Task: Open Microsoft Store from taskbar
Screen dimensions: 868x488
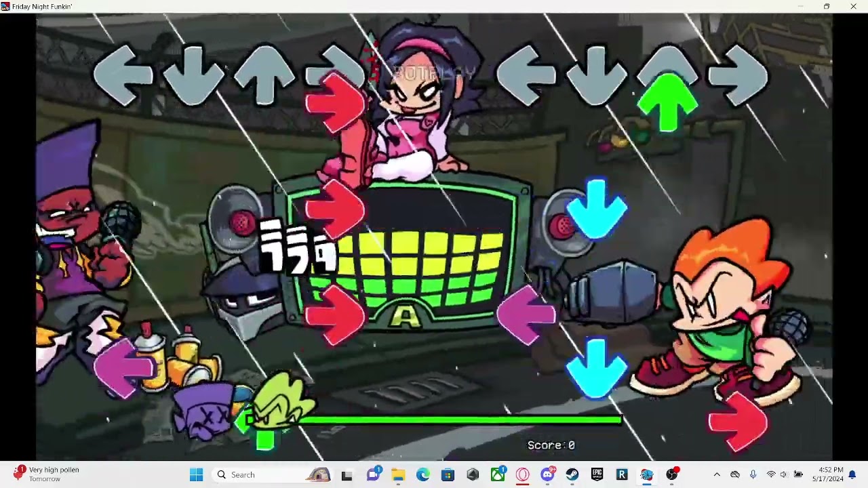Action: pos(448,474)
